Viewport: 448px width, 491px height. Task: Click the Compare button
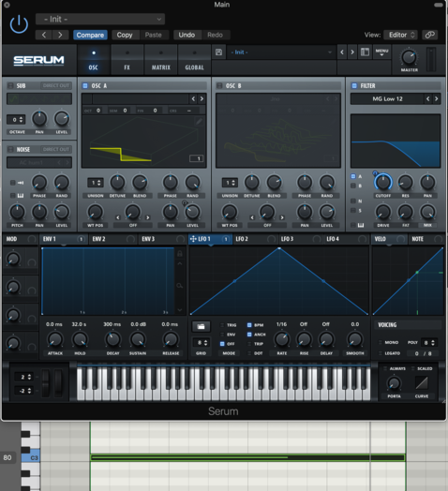point(90,35)
